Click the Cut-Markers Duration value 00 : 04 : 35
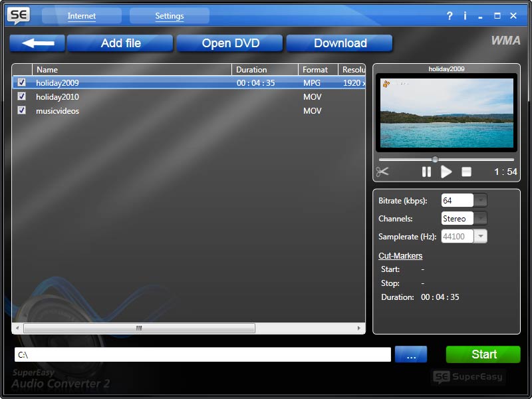 click(x=440, y=297)
